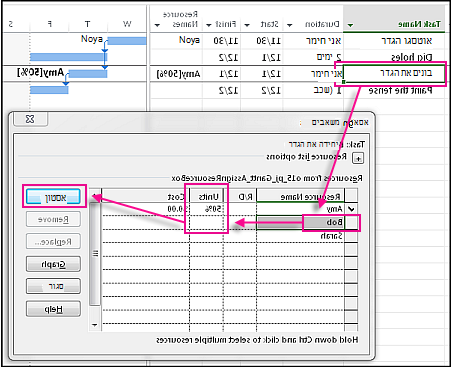Open the Duration column filter arrow
Screen dimensions: 451x369
(x=290, y=25)
